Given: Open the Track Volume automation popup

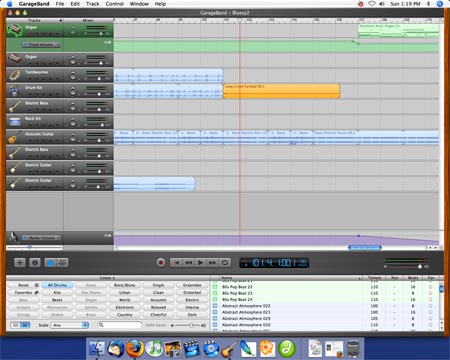Looking at the screenshot, I should [41, 45].
